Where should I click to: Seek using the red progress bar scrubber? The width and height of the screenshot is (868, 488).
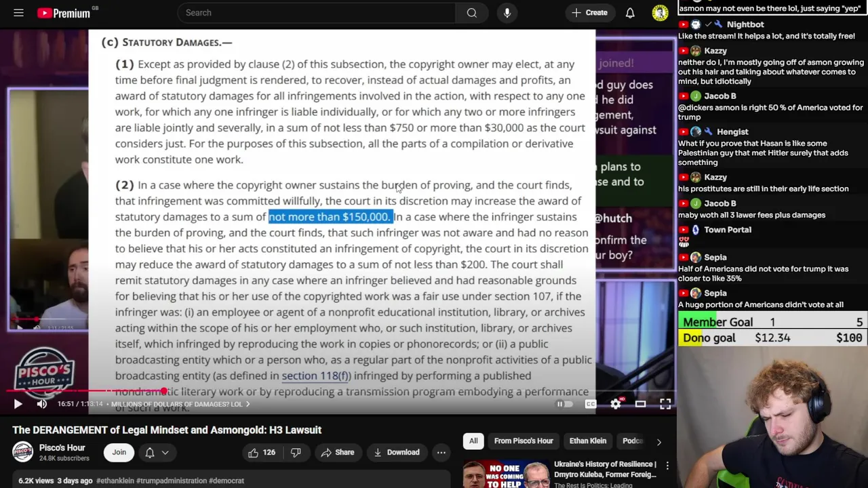click(163, 391)
